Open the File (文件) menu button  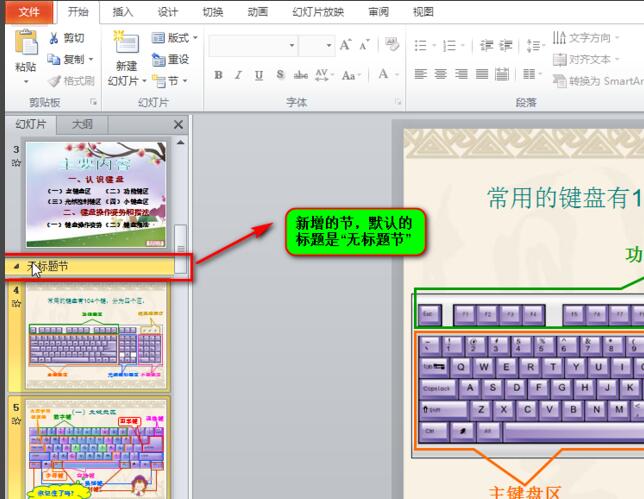29,12
